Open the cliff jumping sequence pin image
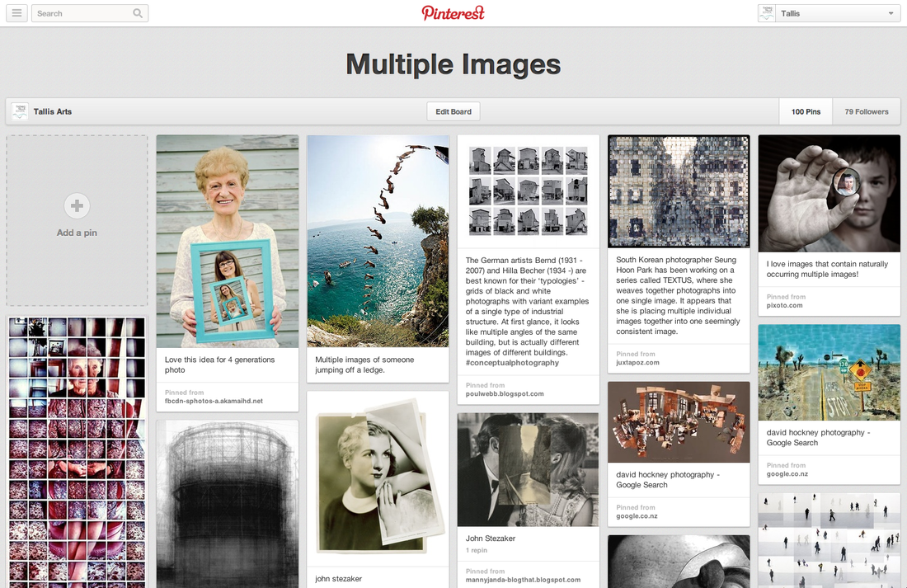The image size is (907, 588). pos(378,241)
